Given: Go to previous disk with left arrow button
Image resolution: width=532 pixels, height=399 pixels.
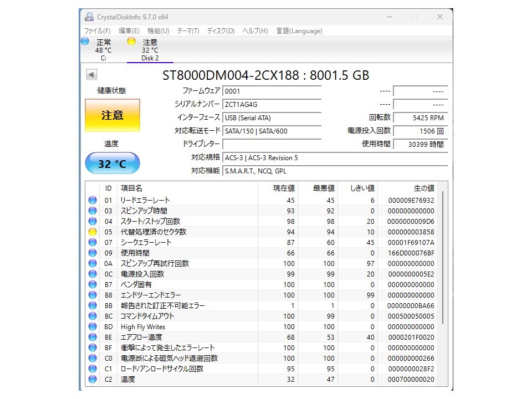Looking at the screenshot, I should (91, 74).
